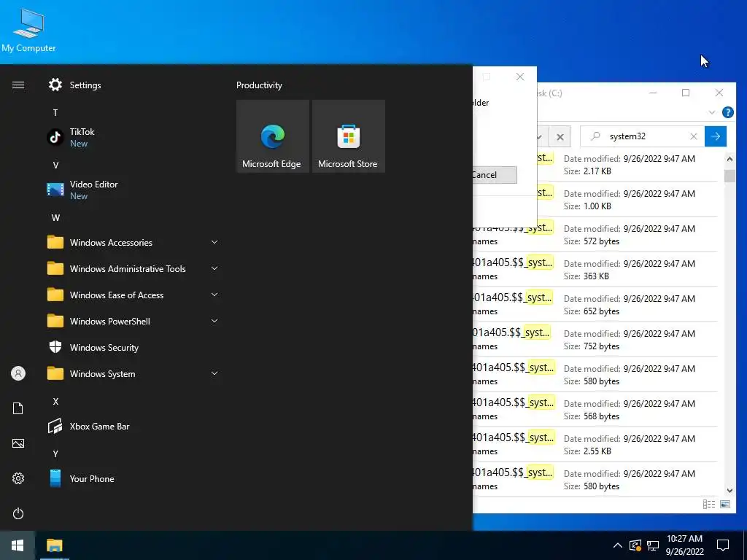Open File Explorer from the taskbar
The image size is (747, 560).
(x=54, y=545)
